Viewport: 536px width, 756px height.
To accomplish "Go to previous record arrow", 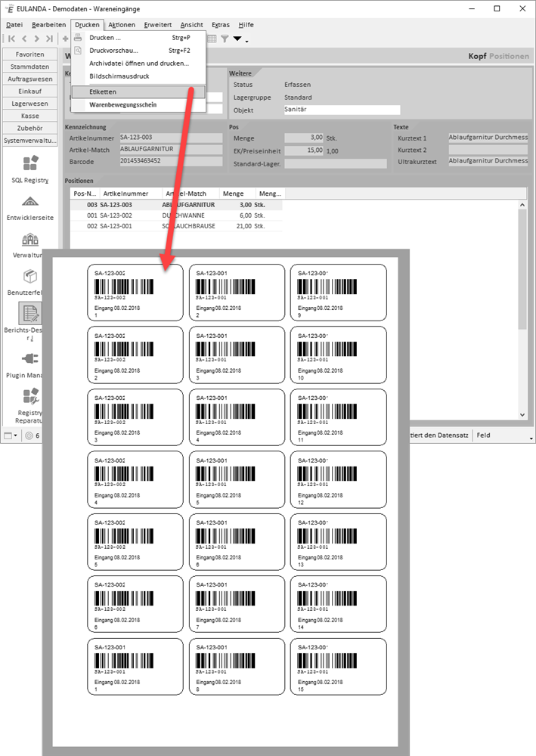I will tap(24, 39).
